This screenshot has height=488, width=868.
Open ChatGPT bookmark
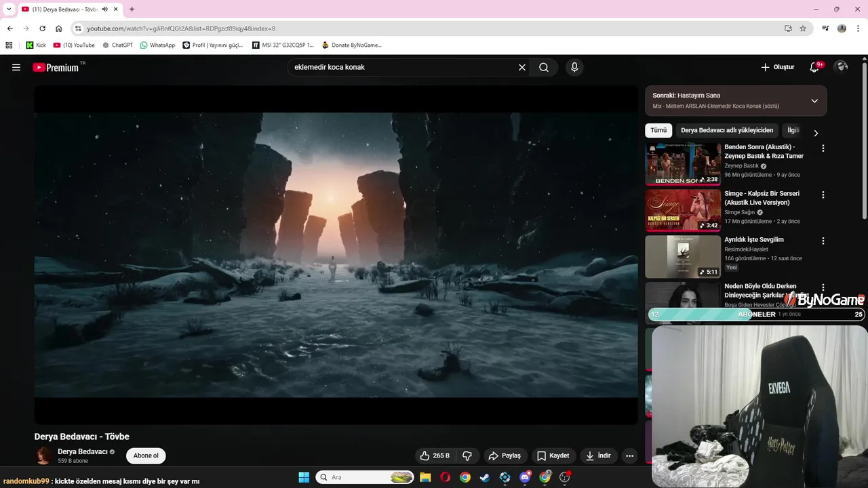click(x=117, y=45)
